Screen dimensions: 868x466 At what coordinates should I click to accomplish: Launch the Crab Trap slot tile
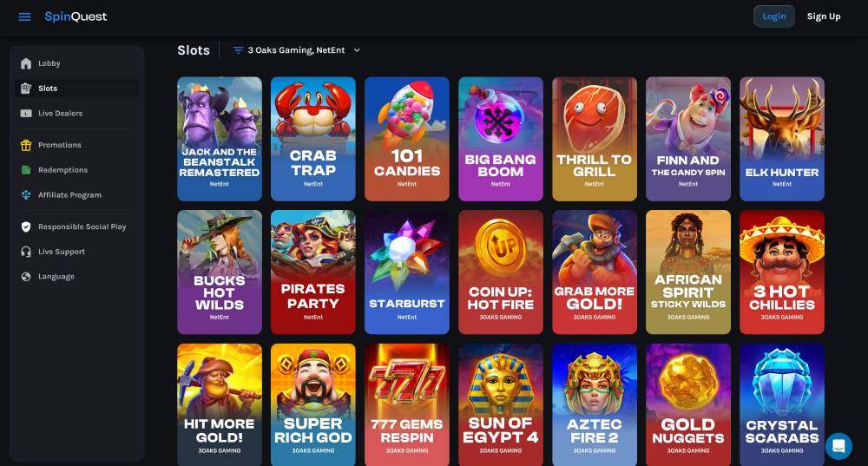[x=313, y=139]
